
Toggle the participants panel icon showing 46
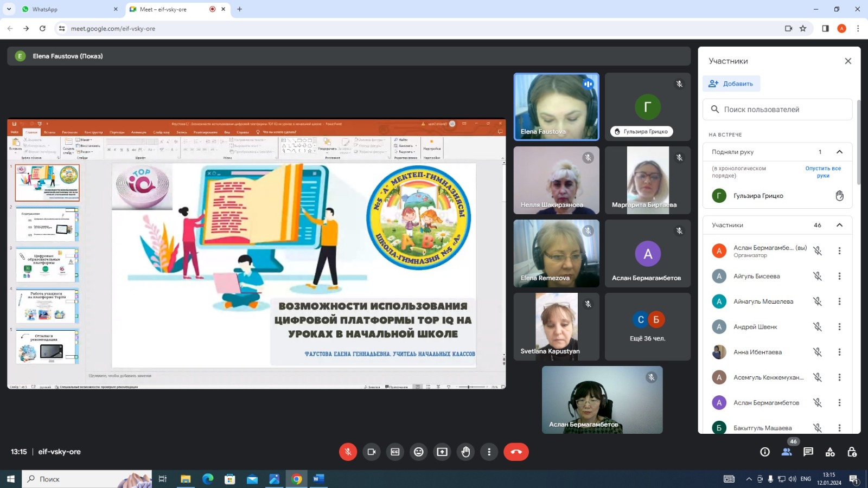(787, 452)
